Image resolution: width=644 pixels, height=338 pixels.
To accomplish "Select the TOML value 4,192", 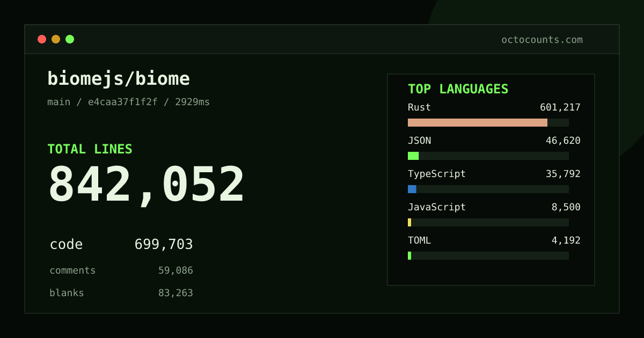I will 566,240.
